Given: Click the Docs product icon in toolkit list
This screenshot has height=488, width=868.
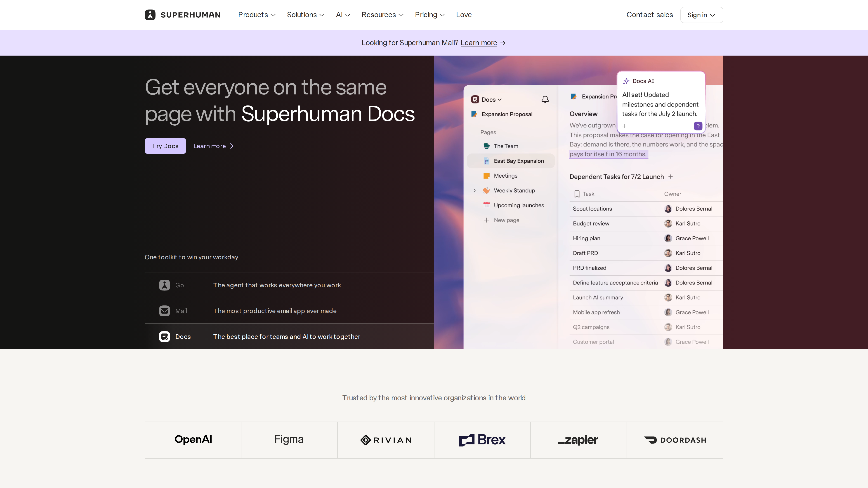Looking at the screenshot, I should 164,336.
